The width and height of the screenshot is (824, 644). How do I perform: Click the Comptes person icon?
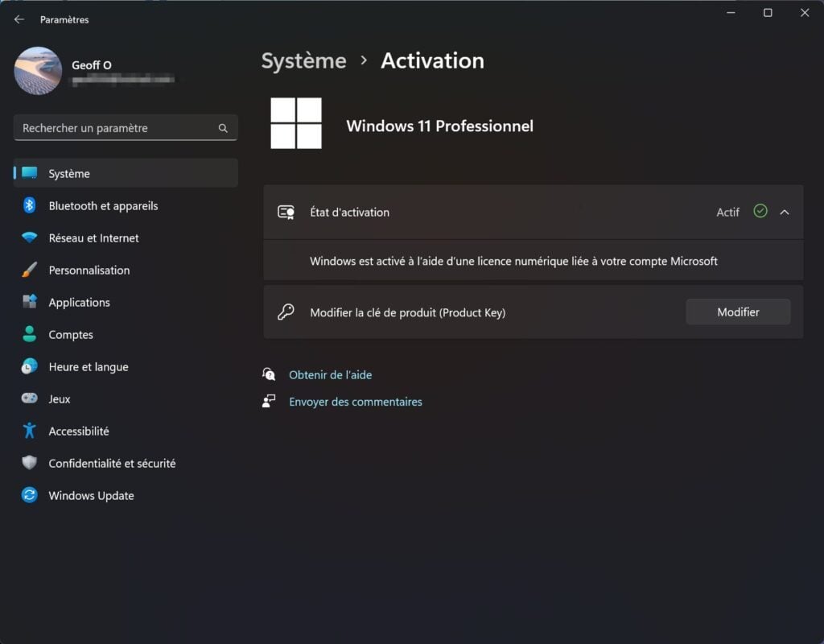(x=30, y=334)
